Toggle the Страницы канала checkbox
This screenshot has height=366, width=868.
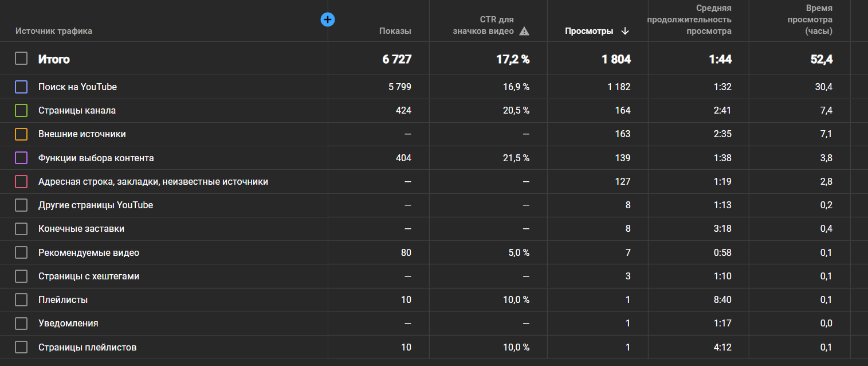(21, 111)
